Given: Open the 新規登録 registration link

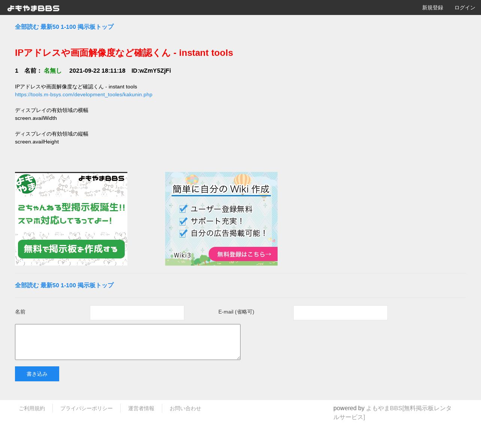Looking at the screenshot, I should coord(433,8).
